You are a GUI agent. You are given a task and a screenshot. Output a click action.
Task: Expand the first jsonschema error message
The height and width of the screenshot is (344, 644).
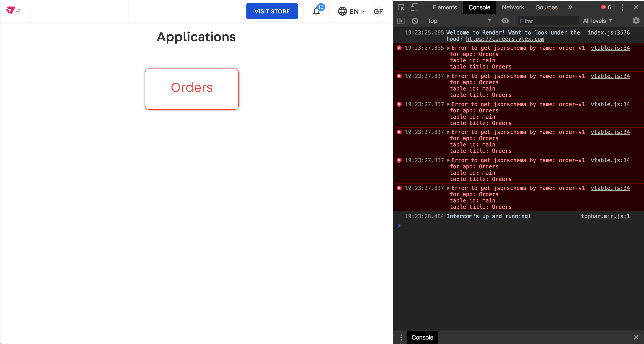pos(448,48)
